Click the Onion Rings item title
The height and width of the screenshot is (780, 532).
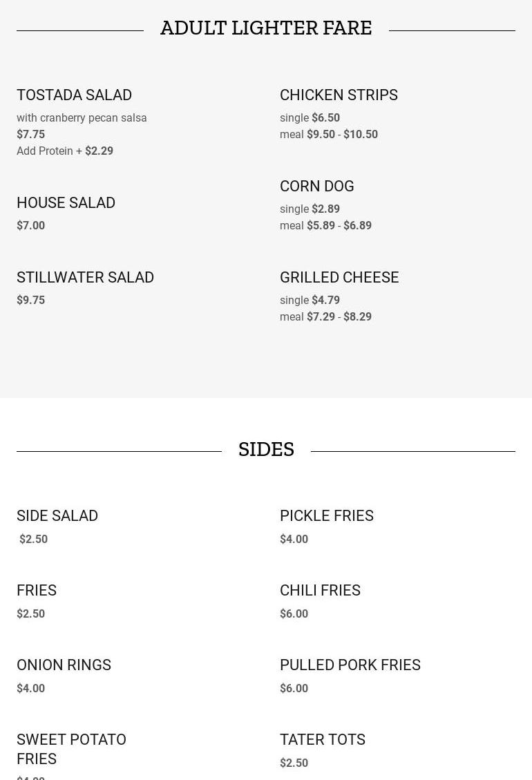click(64, 665)
